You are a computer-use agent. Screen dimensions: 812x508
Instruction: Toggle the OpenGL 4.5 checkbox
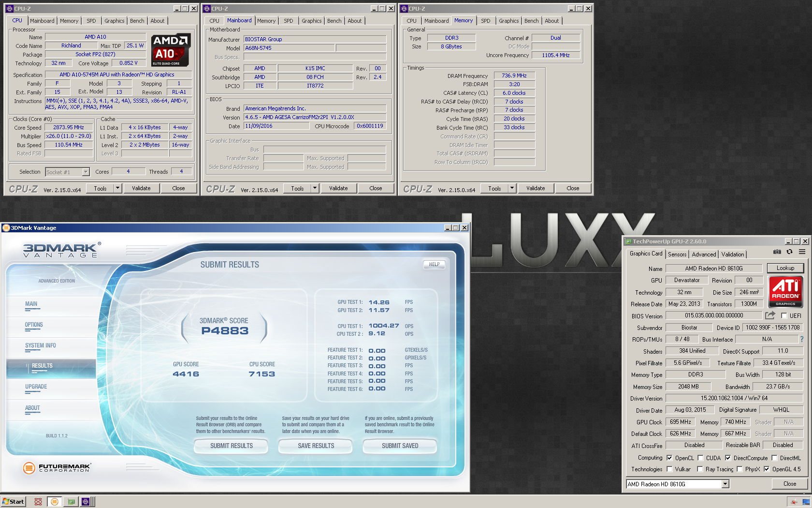(767, 469)
